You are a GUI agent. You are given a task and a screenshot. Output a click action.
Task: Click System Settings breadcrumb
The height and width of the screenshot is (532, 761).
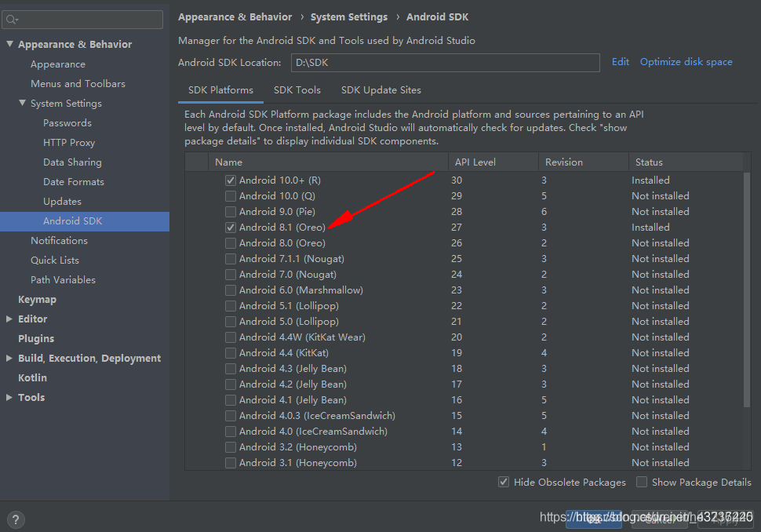click(x=349, y=17)
